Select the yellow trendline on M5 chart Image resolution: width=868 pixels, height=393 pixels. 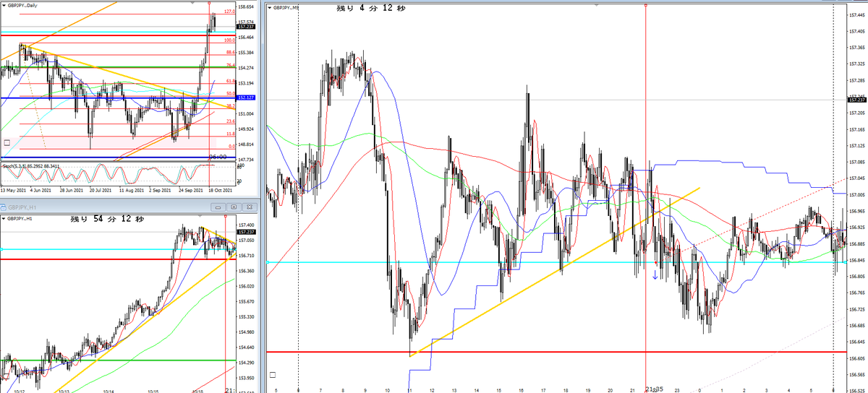[x=556, y=271]
